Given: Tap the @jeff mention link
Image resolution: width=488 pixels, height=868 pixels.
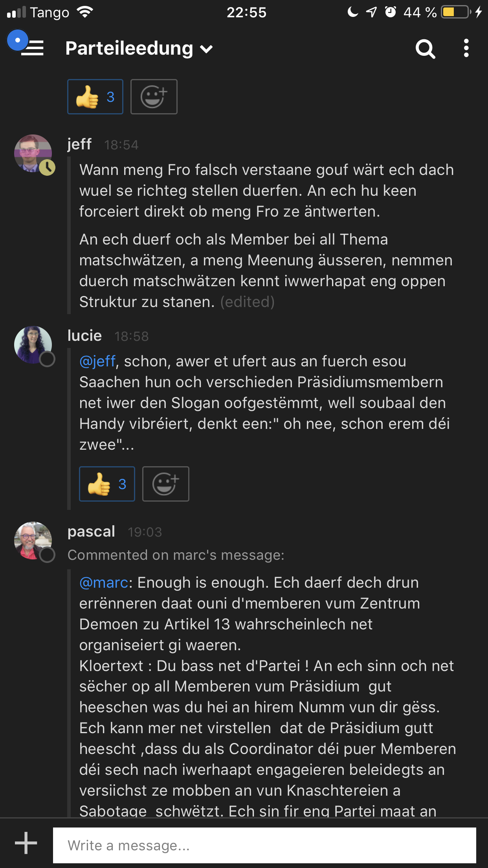Looking at the screenshot, I should (x=97, y=361).
